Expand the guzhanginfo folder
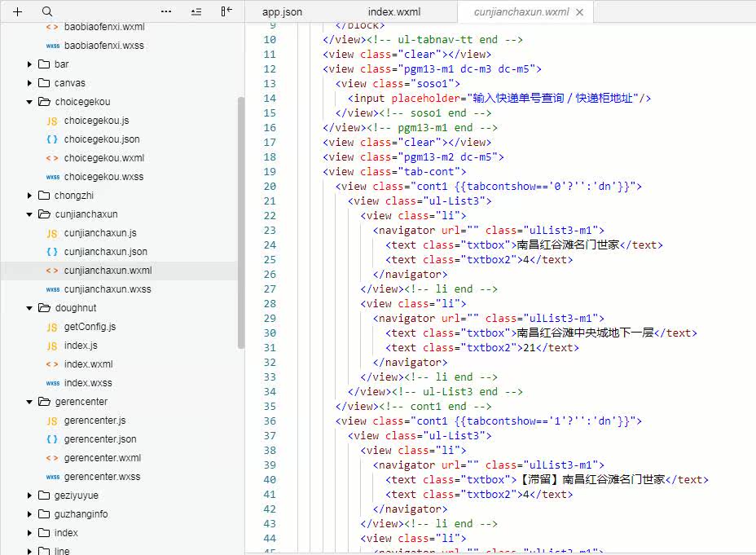This screenshot has width=756, height=555. pyautogui.click(x=29, y=514)
